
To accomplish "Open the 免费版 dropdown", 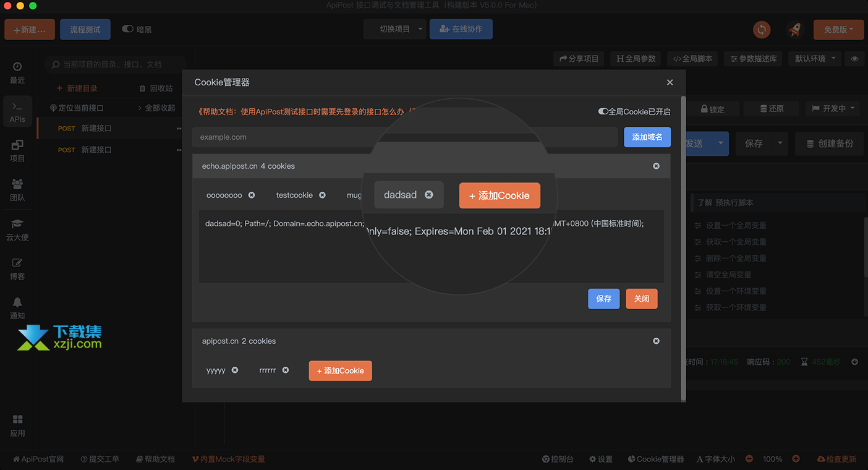I will [839, 29].
